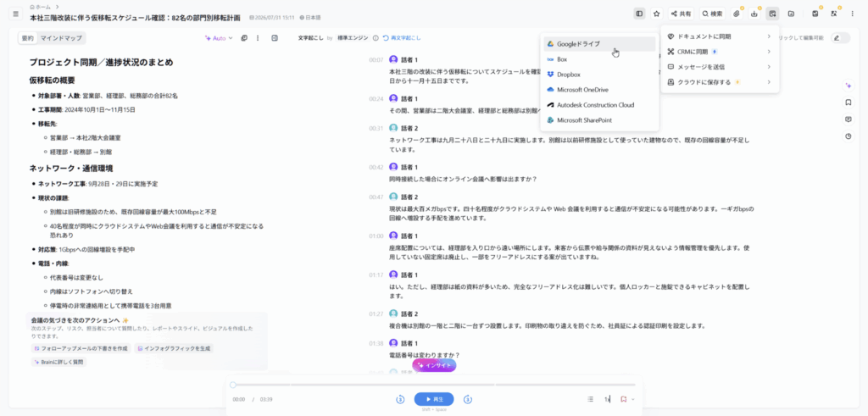Click the Brainに詳しく質問 suggestion
The width and height of the screenshot is (868, 416).
pos(59,362)
